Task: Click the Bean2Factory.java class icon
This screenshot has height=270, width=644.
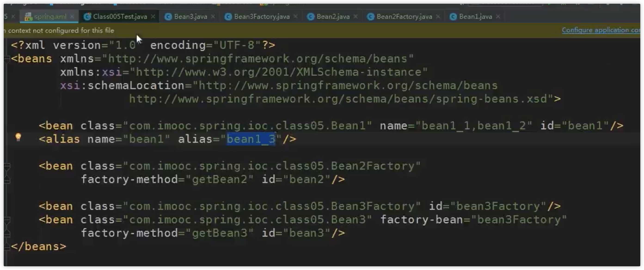Action: [x=371, y=16]
